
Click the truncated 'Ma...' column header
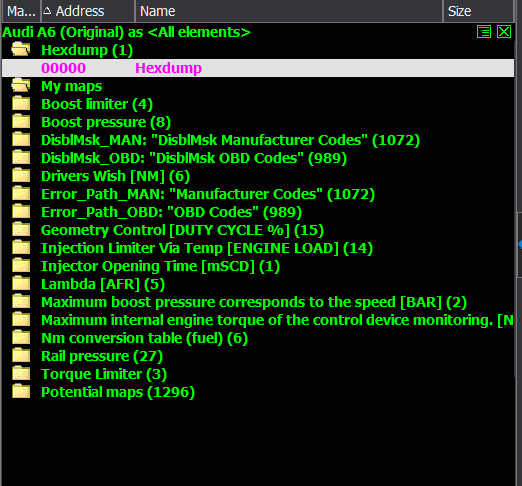(21, 11)
